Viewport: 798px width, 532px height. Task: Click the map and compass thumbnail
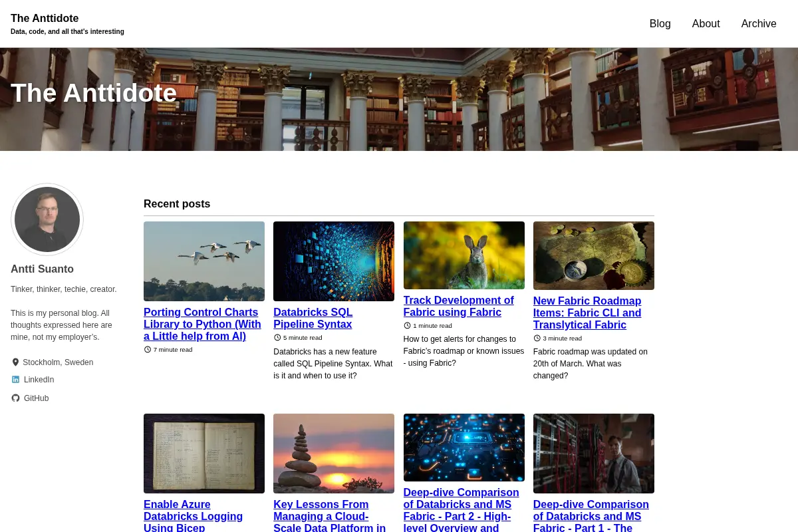[594, 255]
